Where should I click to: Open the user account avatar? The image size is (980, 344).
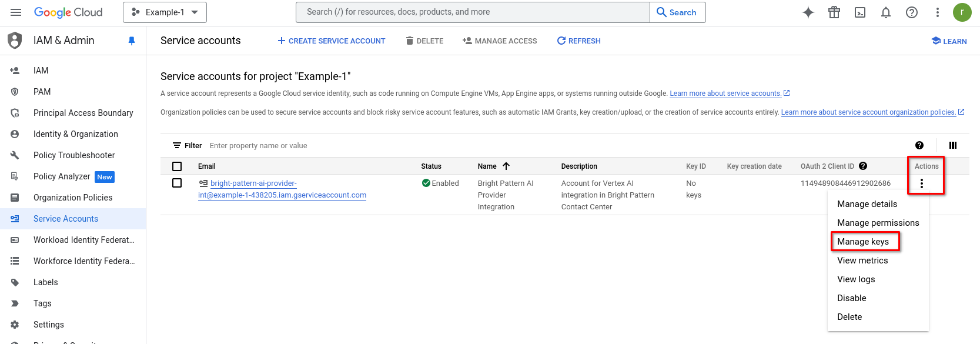click(x=962, y=12)
